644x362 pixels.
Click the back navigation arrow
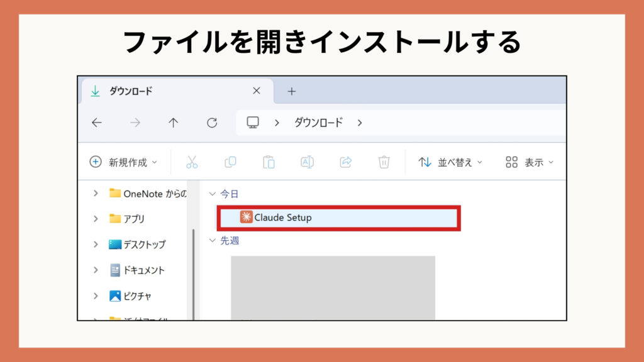coord(97,123)
